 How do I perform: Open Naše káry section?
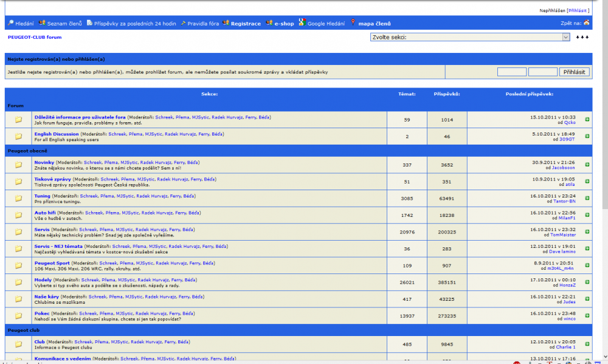[x=47, y=297]
